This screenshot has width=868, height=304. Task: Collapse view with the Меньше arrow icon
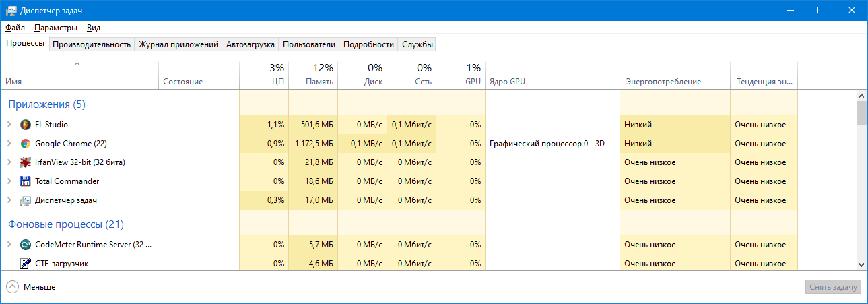click(12, 287)
